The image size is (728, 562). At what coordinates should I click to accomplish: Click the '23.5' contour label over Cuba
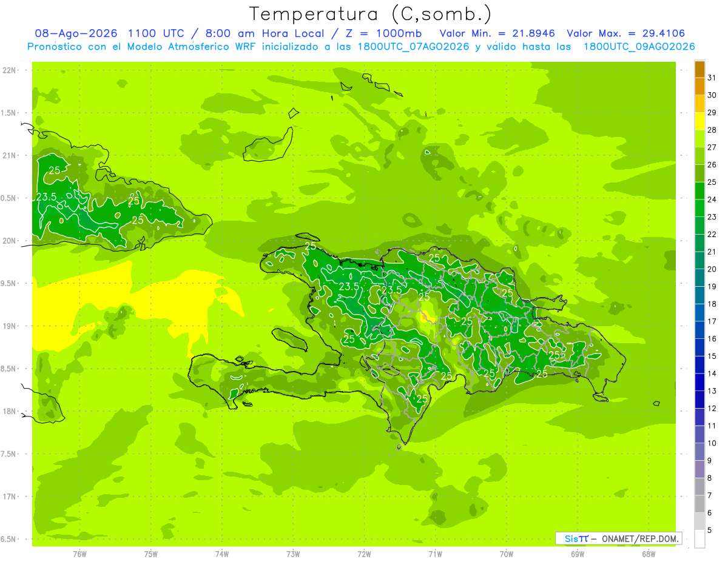pos(47,196)
